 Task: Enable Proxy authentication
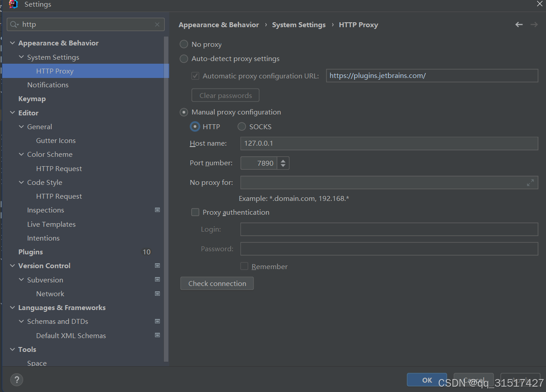tap(195, 212)
